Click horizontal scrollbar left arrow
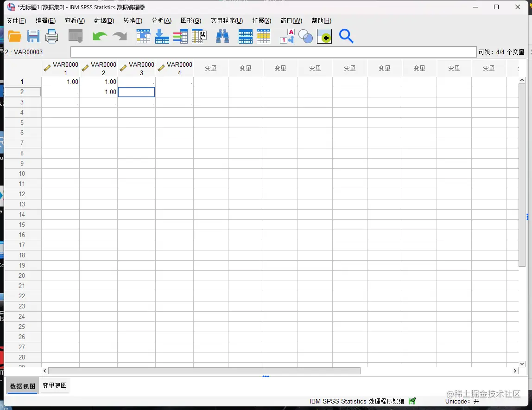Image resolution: width=532 pixels, height=410 pixels. click(45, 371)
